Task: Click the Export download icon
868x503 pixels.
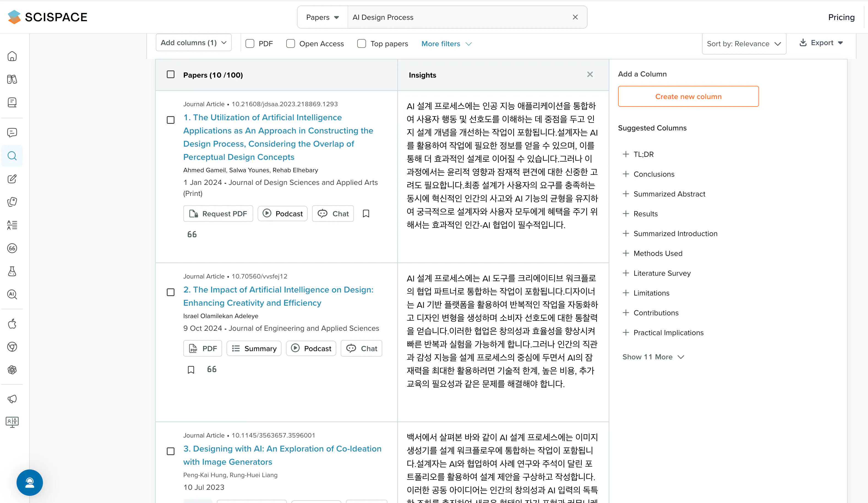Action: point(803,43)
